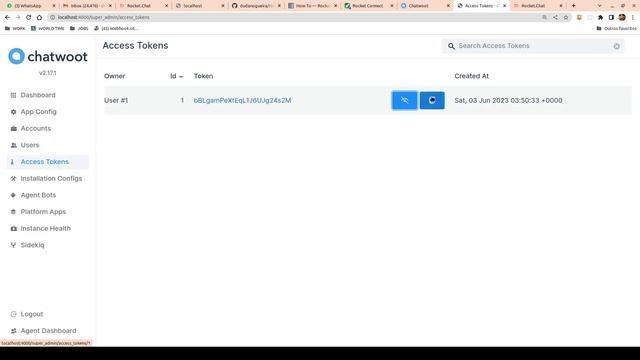Bookmark this page with star icon

(x=566, y=18)
